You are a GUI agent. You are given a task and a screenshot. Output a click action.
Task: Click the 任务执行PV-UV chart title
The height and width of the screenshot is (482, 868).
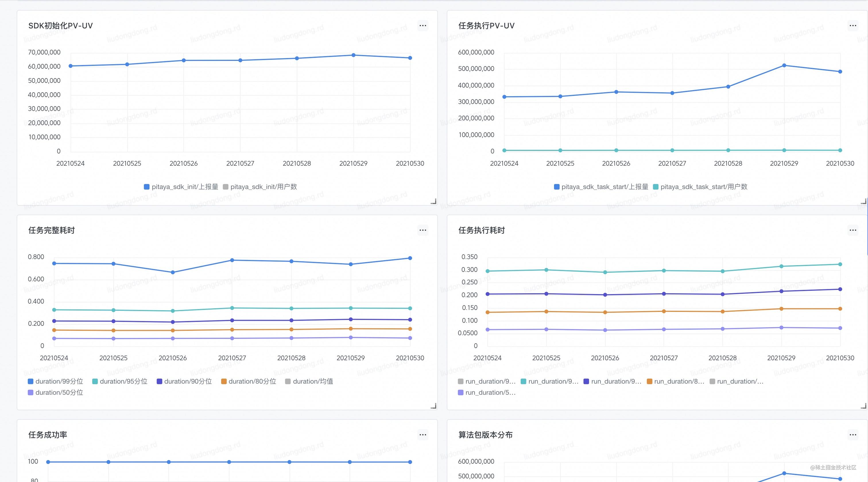(487, 26)
